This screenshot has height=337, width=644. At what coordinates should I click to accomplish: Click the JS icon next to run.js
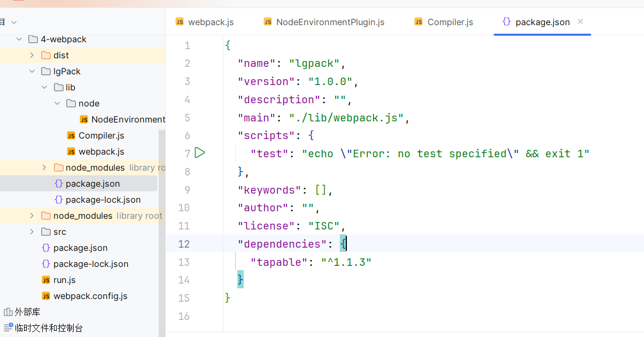[46, 280]
